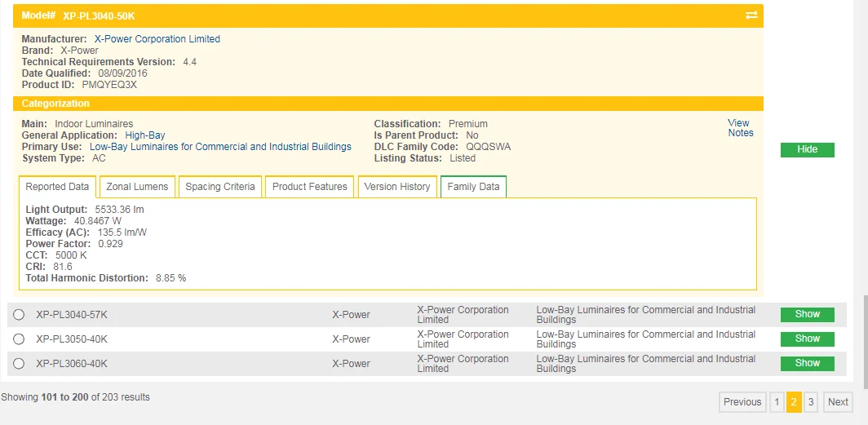868x425 pixels.
Task: Click the Technical Requirements Version value 4.4
Action: 190,62
